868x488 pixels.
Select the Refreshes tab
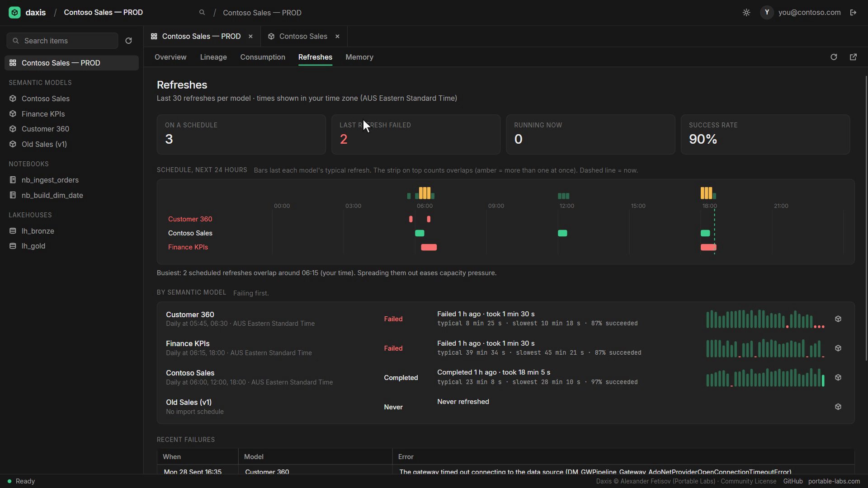[315, 57]
